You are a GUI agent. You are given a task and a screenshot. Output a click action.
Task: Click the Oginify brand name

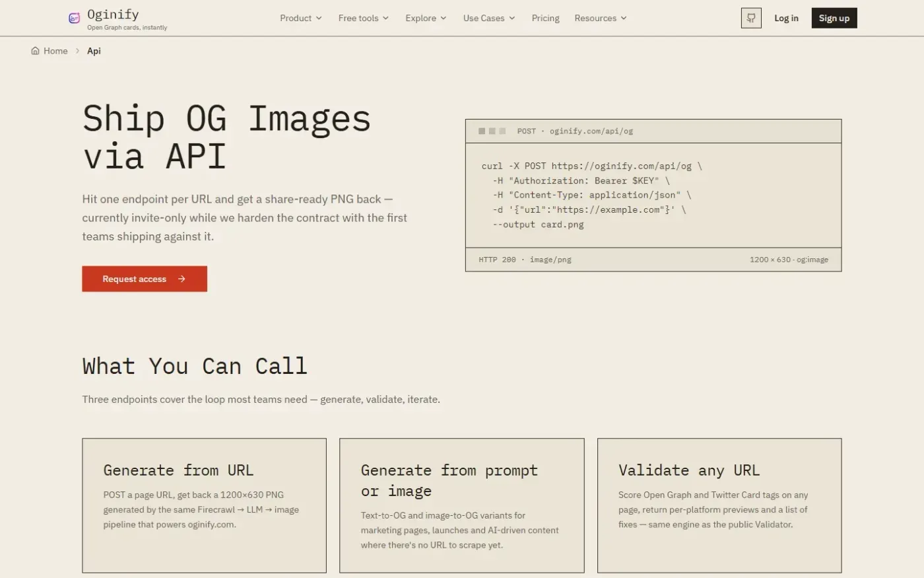click(x=113, y=14)
